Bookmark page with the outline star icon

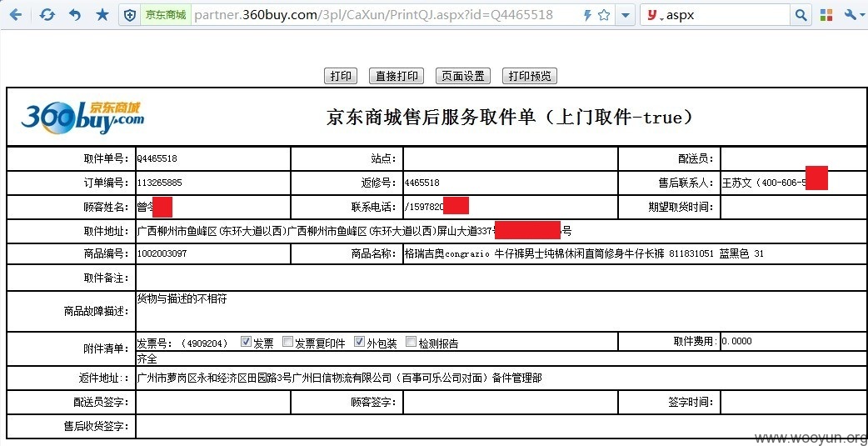(604, 15)
